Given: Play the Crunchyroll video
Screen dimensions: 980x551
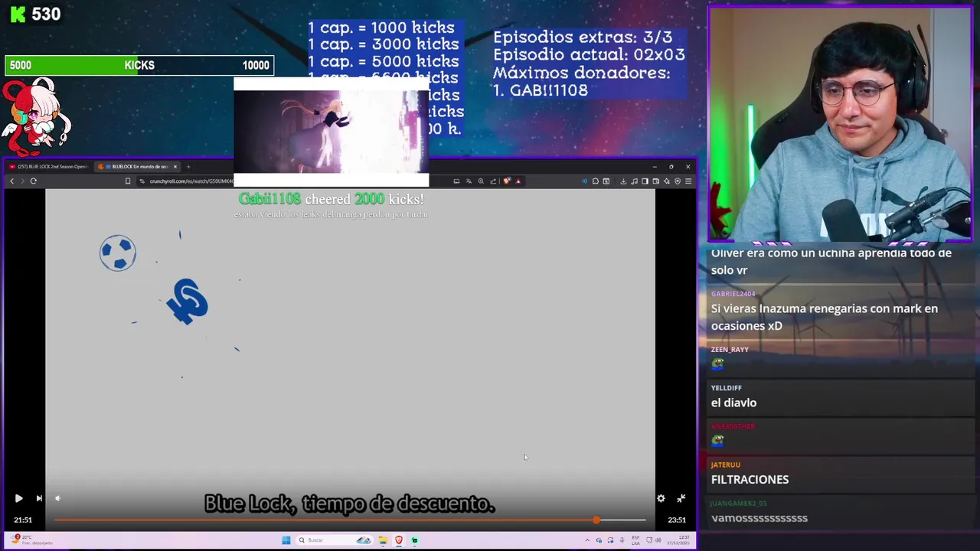Looking at the screenshot, I should pos(18,498).
